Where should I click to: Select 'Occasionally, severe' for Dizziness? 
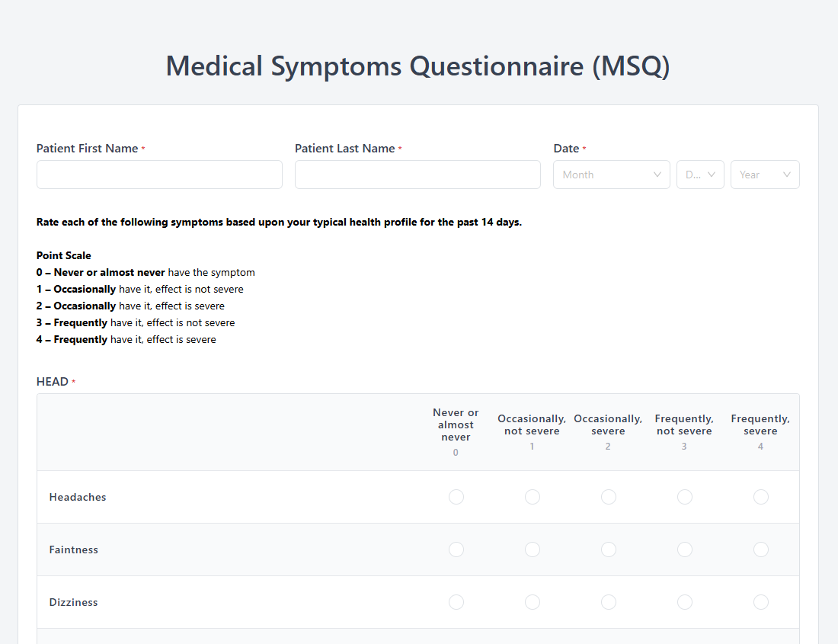coord(609,602)
